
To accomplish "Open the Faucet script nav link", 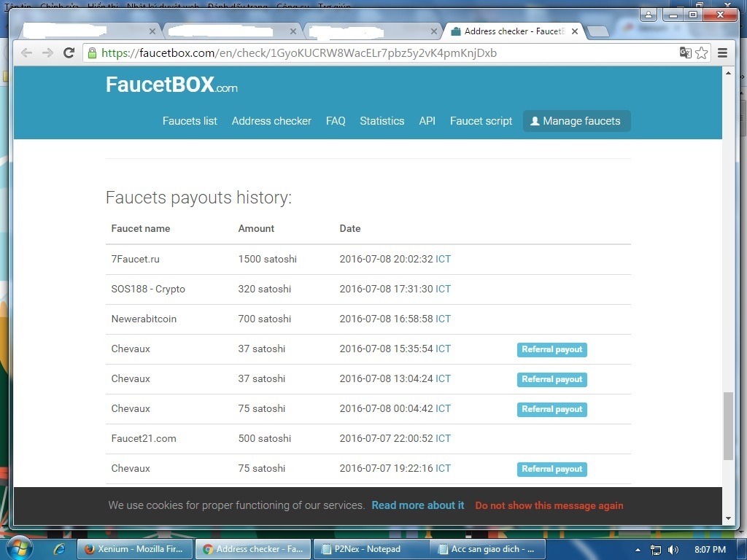I will (481, 121).
